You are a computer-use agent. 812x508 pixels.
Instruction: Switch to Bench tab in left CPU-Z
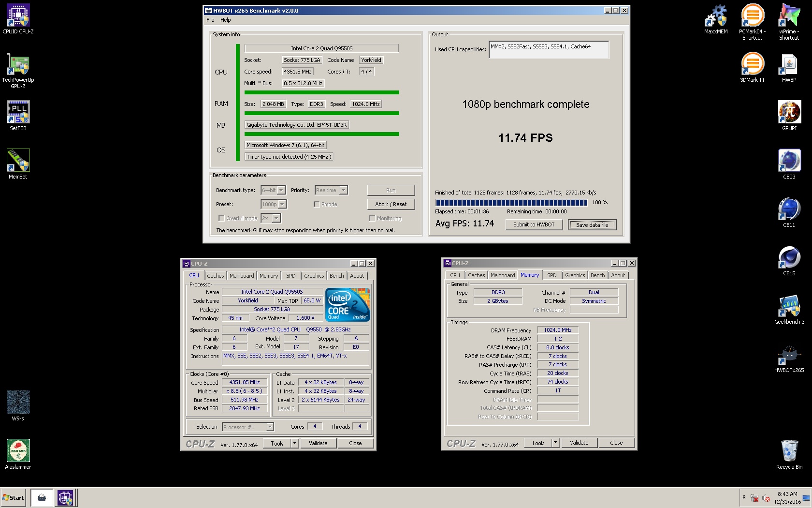pyautogui.click(x=337, y=276)
